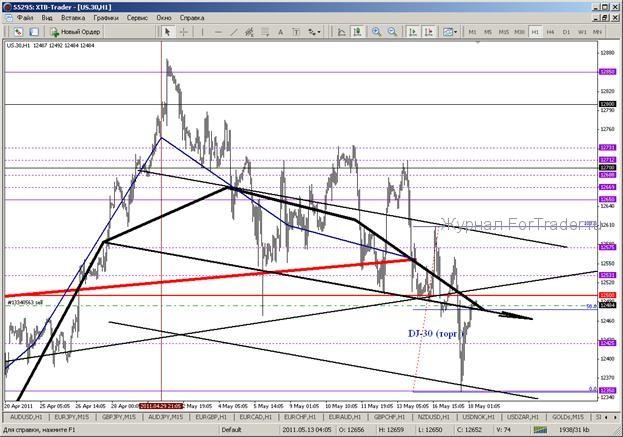Click the red 12500 price label

(x=608, y=295)
